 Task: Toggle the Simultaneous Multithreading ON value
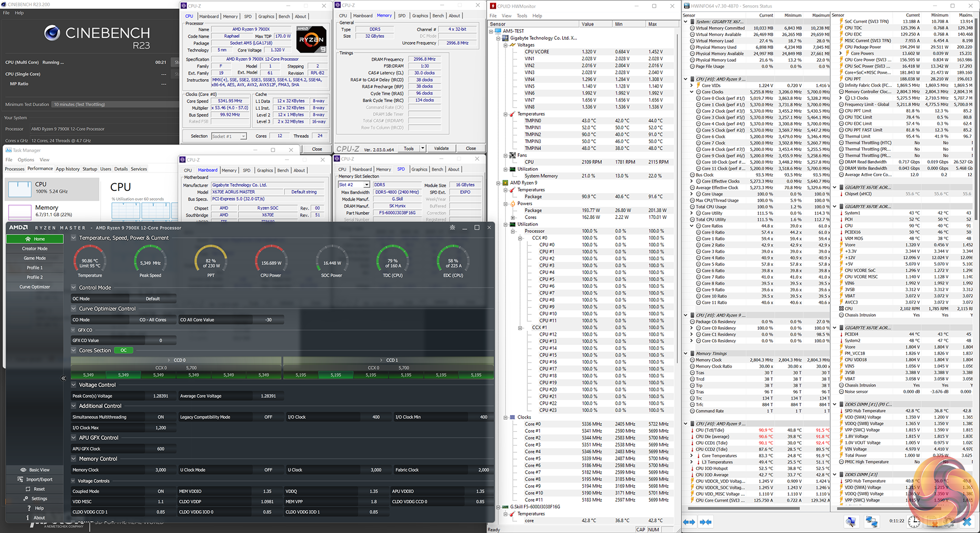(x=160, y=417)
